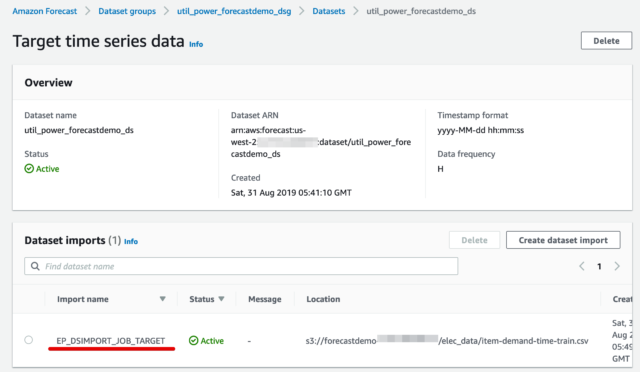
Task: Click the Location column header
Action: coord(323,299)
